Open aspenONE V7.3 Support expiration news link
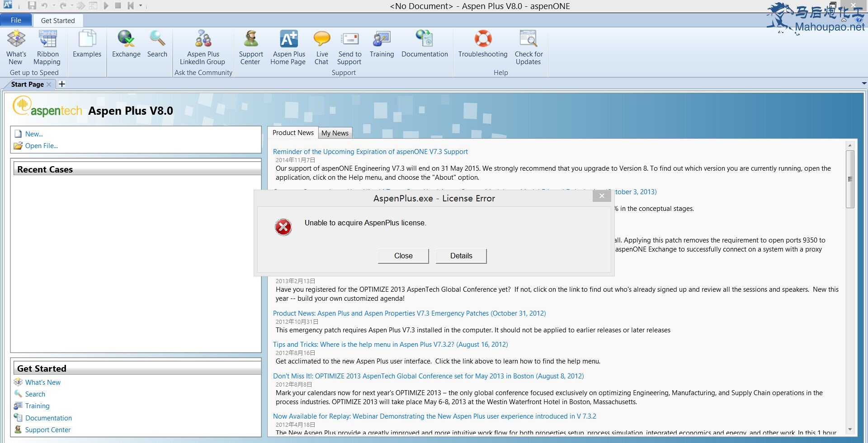 click(370, 152)
